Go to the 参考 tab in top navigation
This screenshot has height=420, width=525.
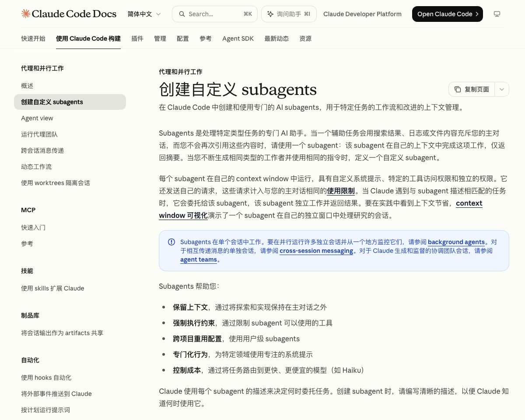206,38
